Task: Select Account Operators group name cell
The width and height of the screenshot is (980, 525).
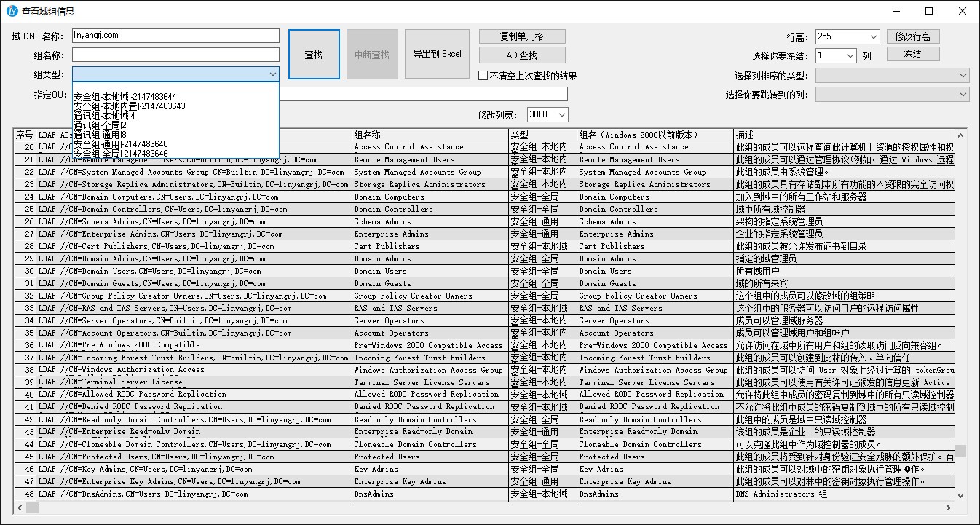Action: coord(430,333)
